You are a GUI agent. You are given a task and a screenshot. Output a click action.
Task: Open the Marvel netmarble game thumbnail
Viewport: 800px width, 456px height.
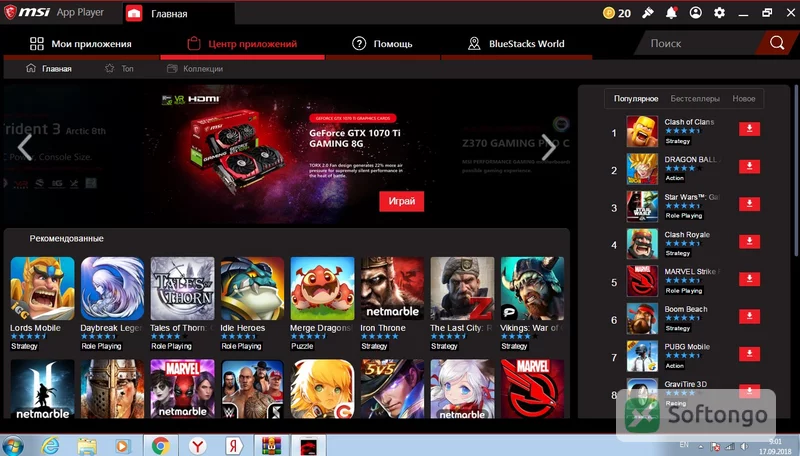click(182, 389)
